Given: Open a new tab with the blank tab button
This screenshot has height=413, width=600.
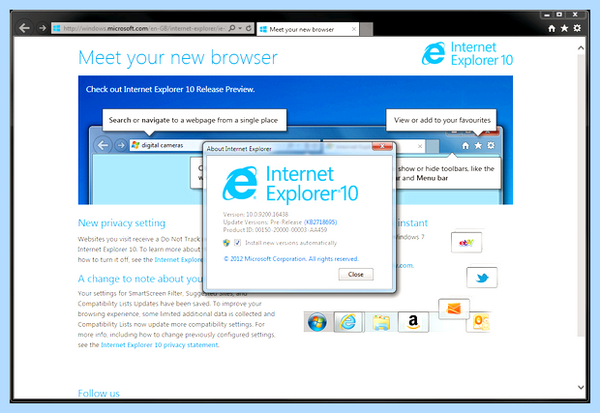Looking at the screenshot, I should pyautogui.click(x=366, y=29).
